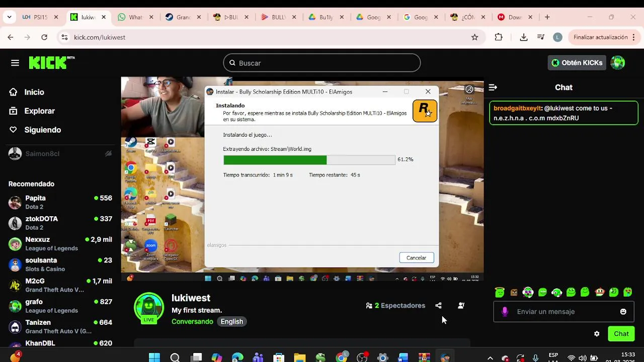
Task: Open File Explorer from the taskbar
Action: click(300, 357)
